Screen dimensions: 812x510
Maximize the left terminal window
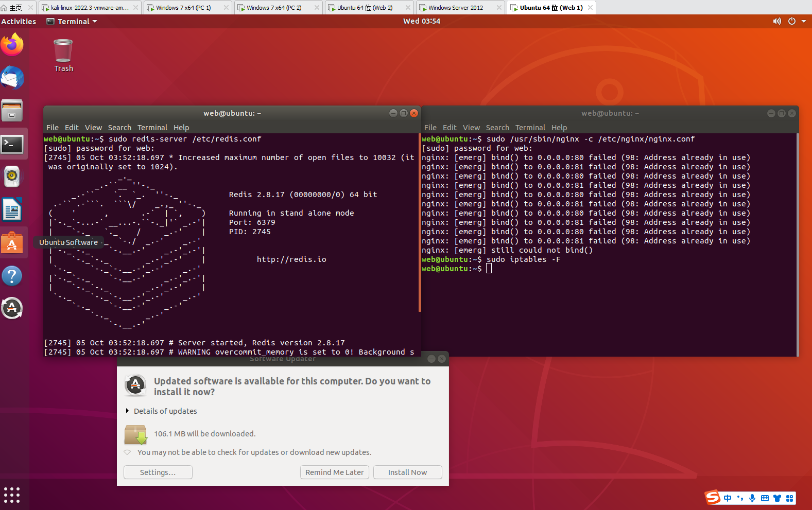[x=404, y=113]
